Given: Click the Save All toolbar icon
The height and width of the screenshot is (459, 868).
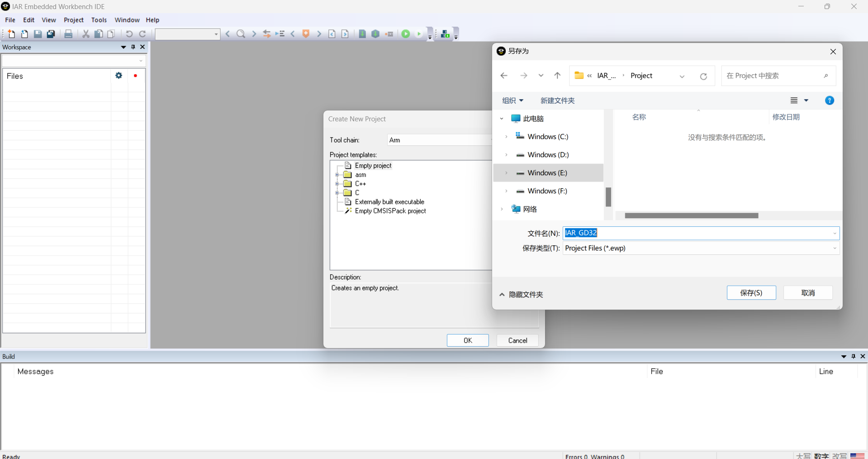Looking at the screenshot, I should coord(51,34).
